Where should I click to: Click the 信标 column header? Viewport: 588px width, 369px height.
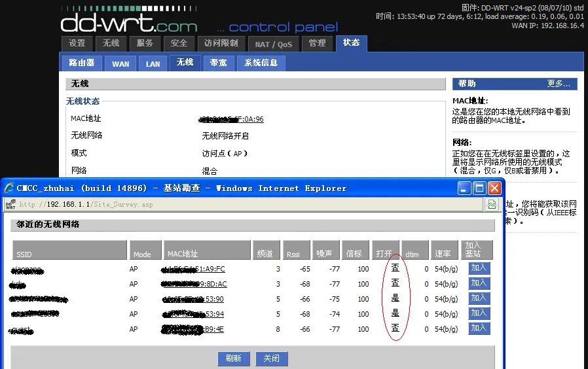click(x=356, y=250)
